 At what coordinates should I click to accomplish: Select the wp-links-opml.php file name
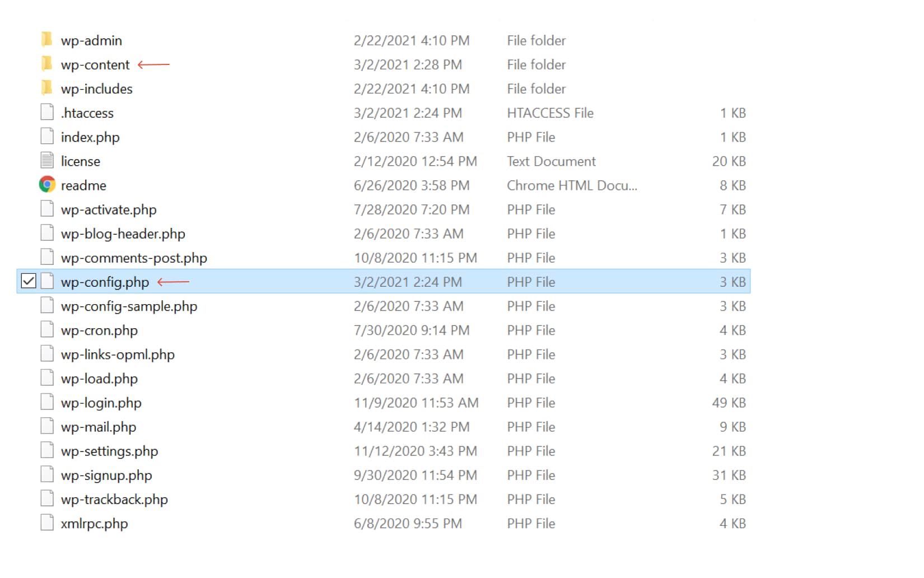tap(118, 355)
